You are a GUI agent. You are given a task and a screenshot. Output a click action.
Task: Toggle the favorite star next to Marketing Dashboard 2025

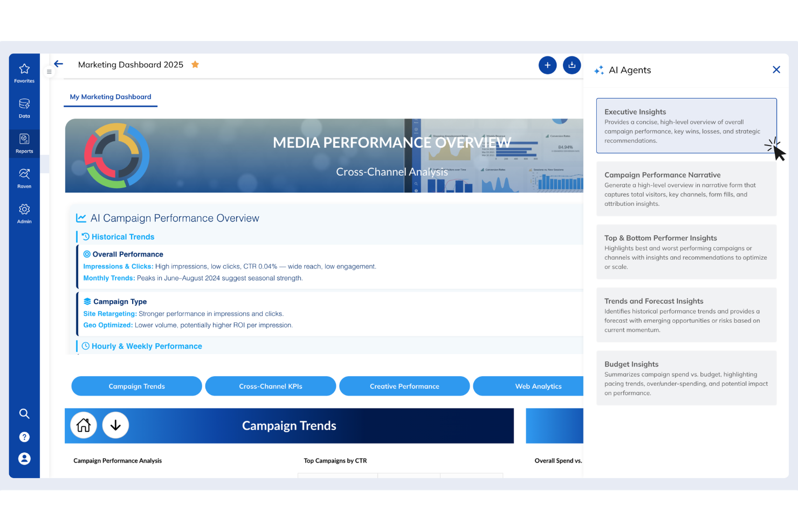pyautogui.click(x=195, y=64)
